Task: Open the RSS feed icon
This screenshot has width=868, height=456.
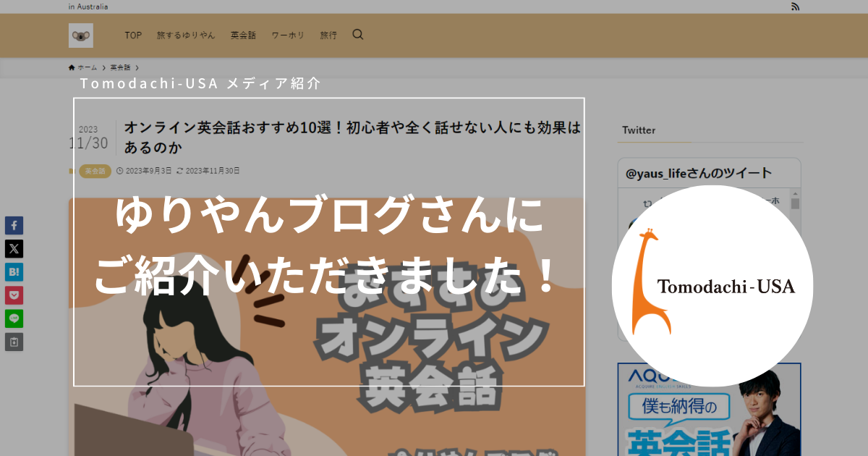Action: click(x=796, y=7)
